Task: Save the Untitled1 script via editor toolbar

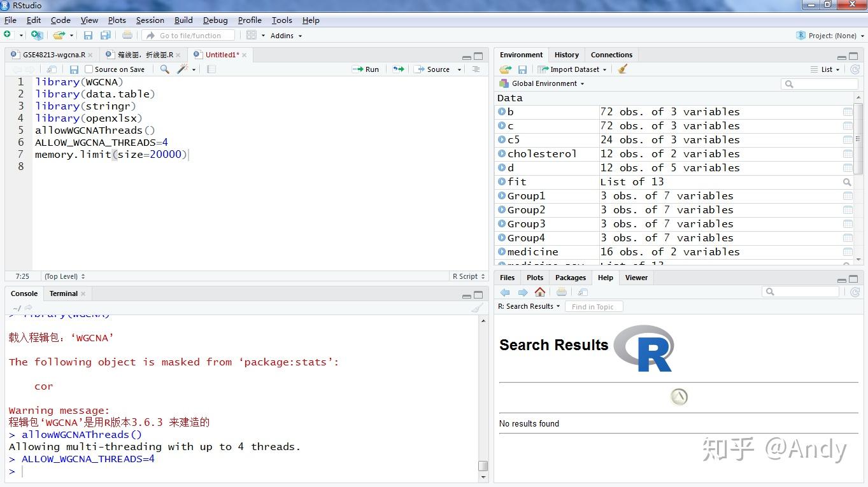Action: (x=74, y=69)
